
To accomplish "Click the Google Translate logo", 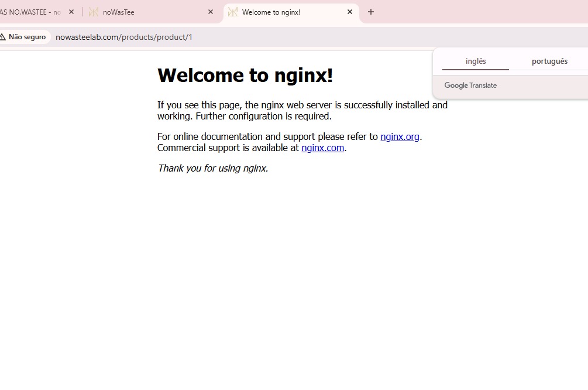I will point(470,85).
